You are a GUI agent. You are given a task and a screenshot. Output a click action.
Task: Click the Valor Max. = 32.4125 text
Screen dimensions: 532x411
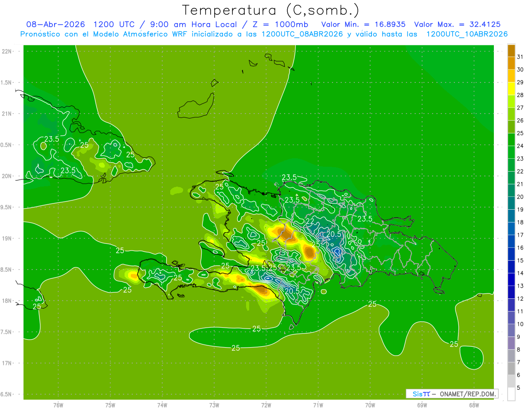click(457, 24)
